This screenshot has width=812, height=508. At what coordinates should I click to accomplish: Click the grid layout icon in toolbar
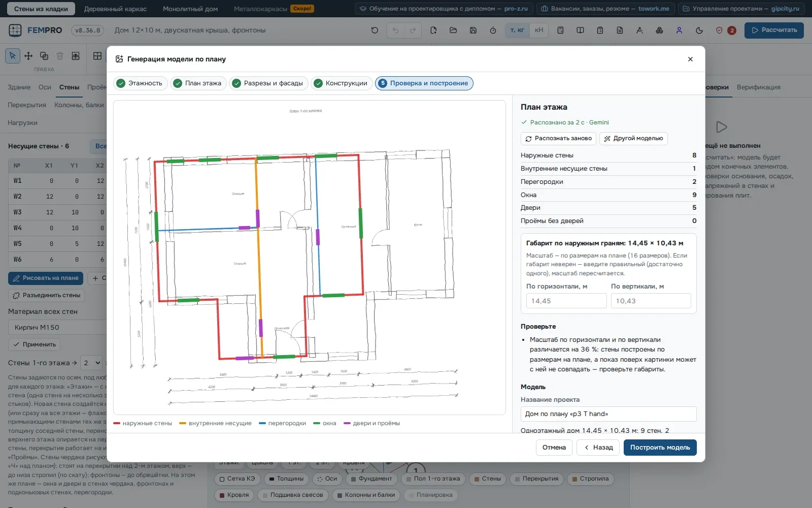[97, 56]
